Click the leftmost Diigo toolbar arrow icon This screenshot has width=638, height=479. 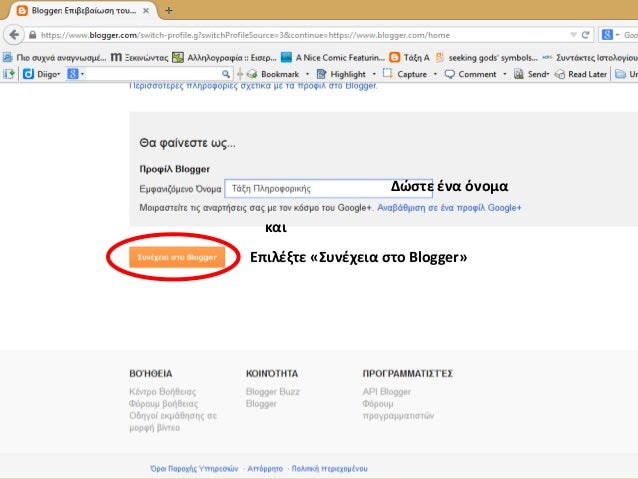pyautogui.click(x=9, y=74)
